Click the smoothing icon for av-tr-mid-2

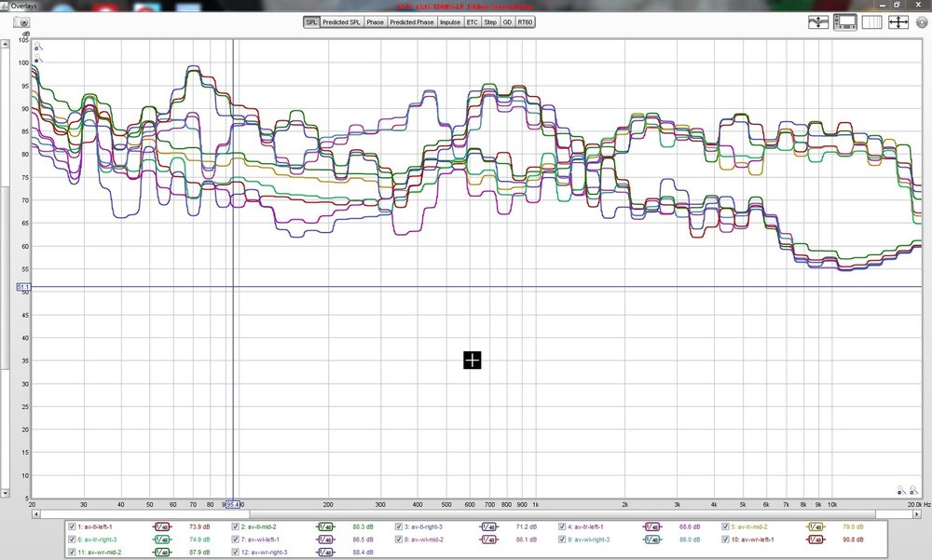[815, 526]
